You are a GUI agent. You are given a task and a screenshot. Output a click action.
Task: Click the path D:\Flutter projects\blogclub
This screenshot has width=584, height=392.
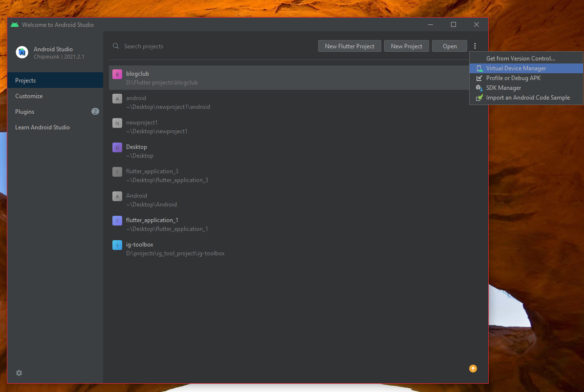(162, 83)
